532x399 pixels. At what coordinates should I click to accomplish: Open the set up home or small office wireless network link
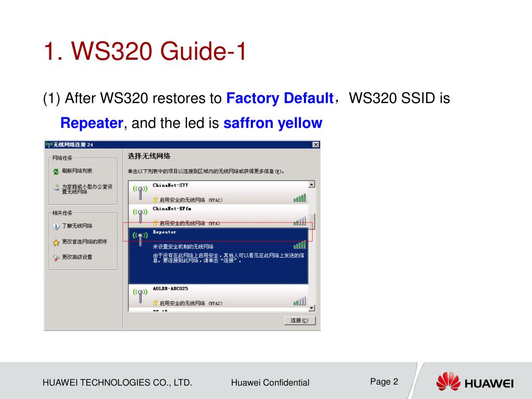tap(87, 189)
